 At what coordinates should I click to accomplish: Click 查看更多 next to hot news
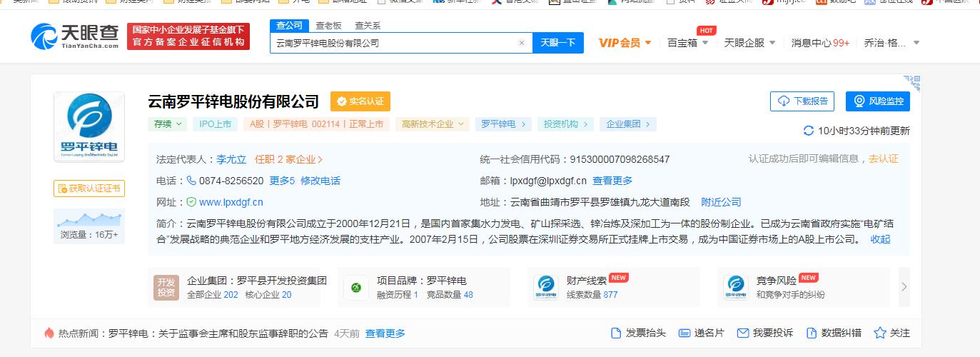point(385,333)
